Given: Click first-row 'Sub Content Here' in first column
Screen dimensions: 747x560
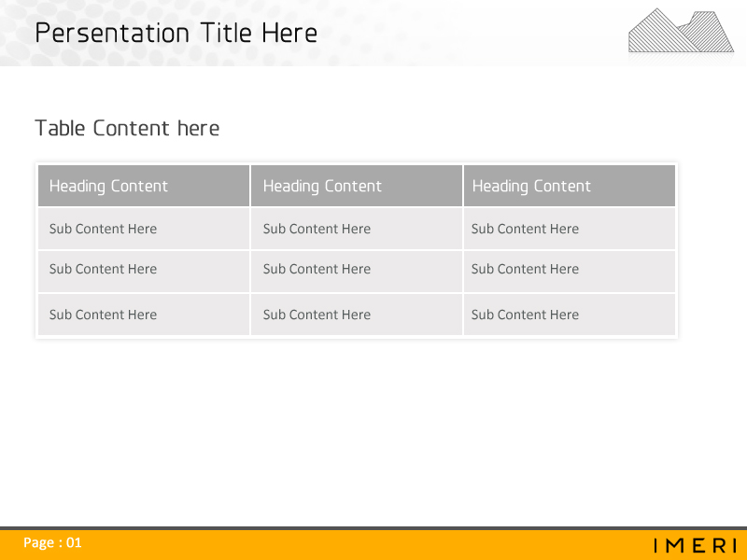Looking at the screenshot, I should 103,229.
